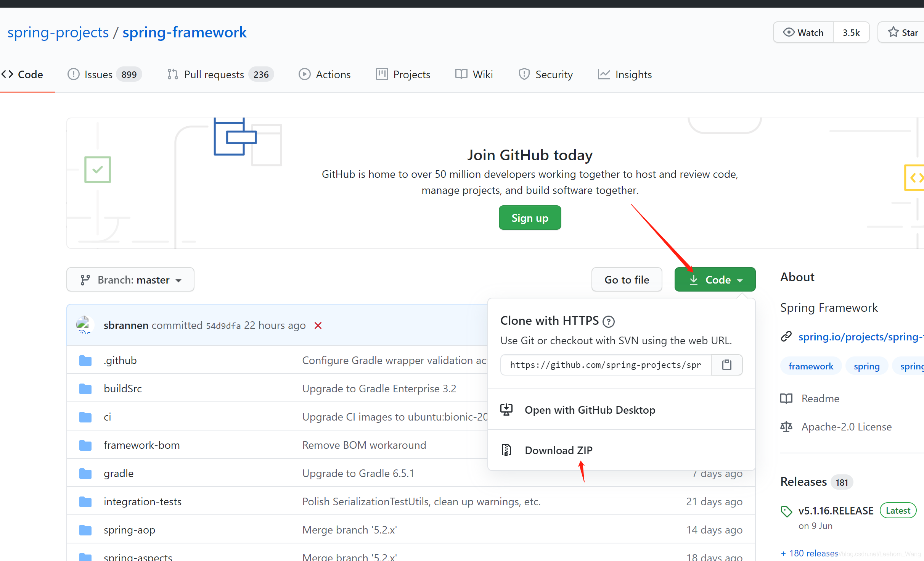The height and width of the screenshot is (561, 924).
Task: Click the green Sign up button
Action: [x=530, y=218]
